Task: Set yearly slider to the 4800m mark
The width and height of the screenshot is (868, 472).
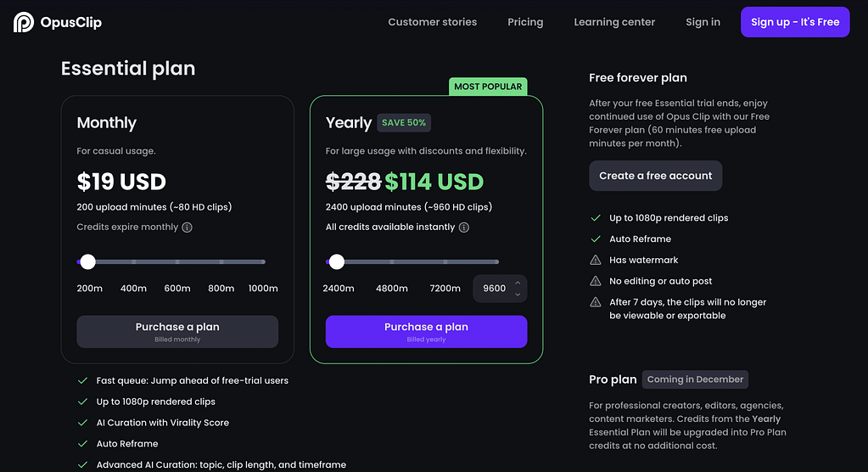Action: (392, 261)
